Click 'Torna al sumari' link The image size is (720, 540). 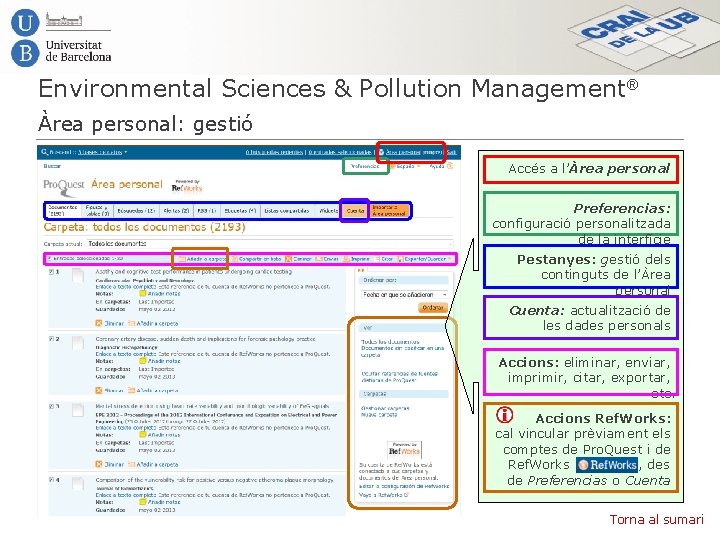656,519
